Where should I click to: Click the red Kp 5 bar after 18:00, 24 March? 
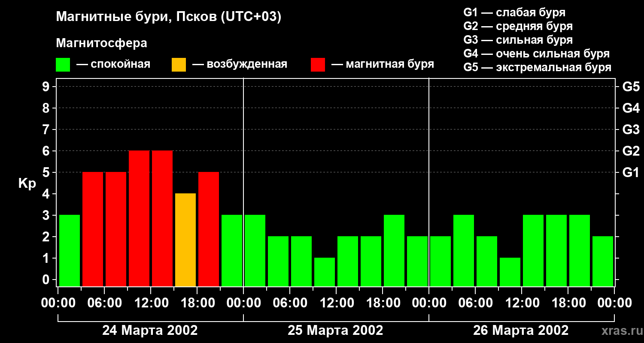pos(209,229)
